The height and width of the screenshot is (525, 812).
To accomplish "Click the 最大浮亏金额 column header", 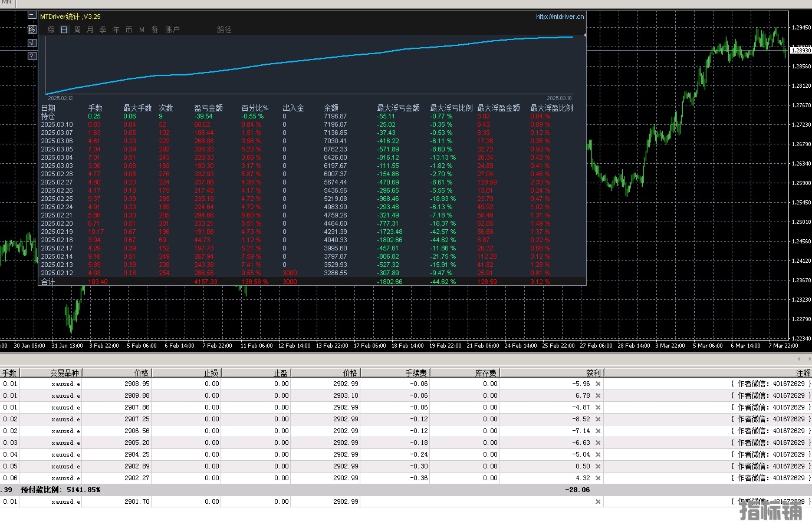I will pyautogui.click(x=399, y=108).
